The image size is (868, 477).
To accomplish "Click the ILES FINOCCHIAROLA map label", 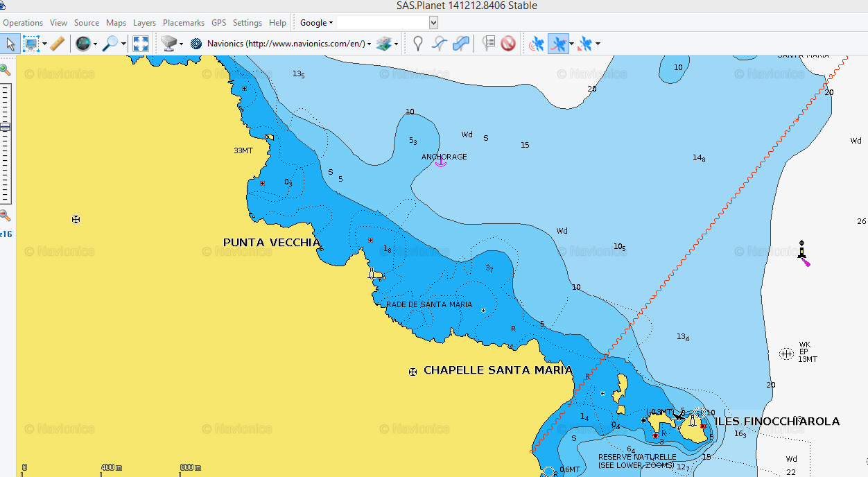I will pyautogui.click(x=777, y=422).
